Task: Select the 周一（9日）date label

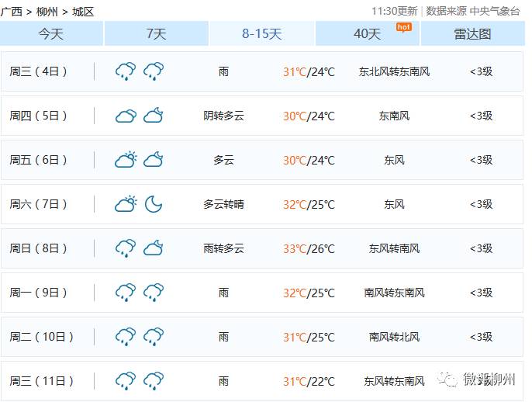Action: (38, 293)
